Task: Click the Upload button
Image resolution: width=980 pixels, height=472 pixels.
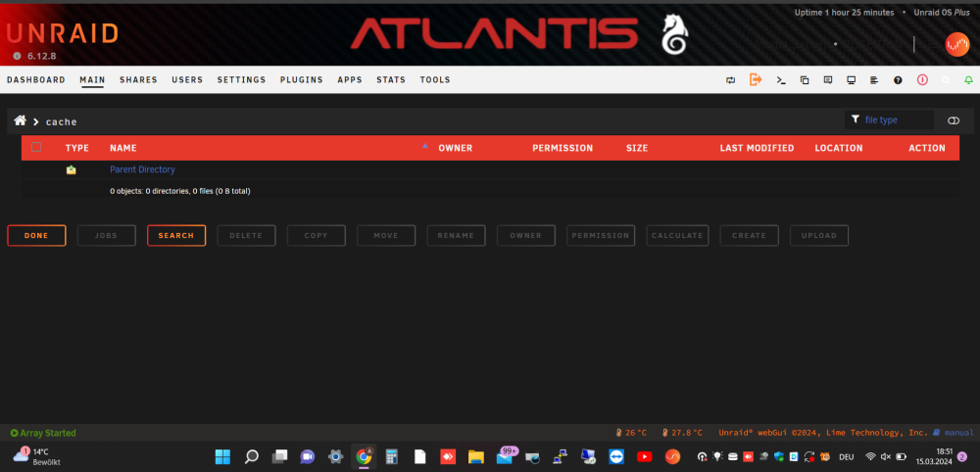Action: click(x=819, y=235)
